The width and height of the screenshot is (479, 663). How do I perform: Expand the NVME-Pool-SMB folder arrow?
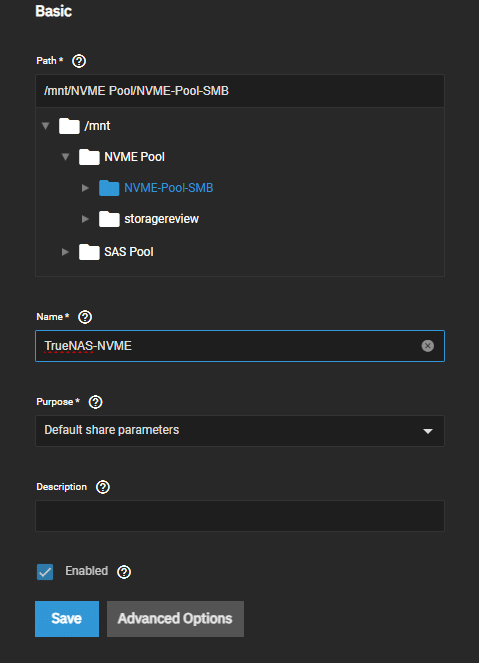[85, 188]
